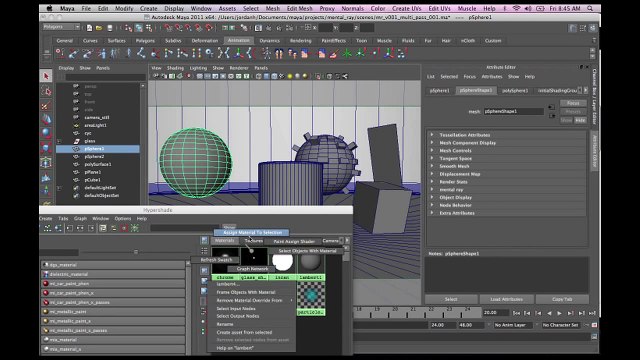
Task: Switch to the Polygons shelf tab
Action: point(145,41)
